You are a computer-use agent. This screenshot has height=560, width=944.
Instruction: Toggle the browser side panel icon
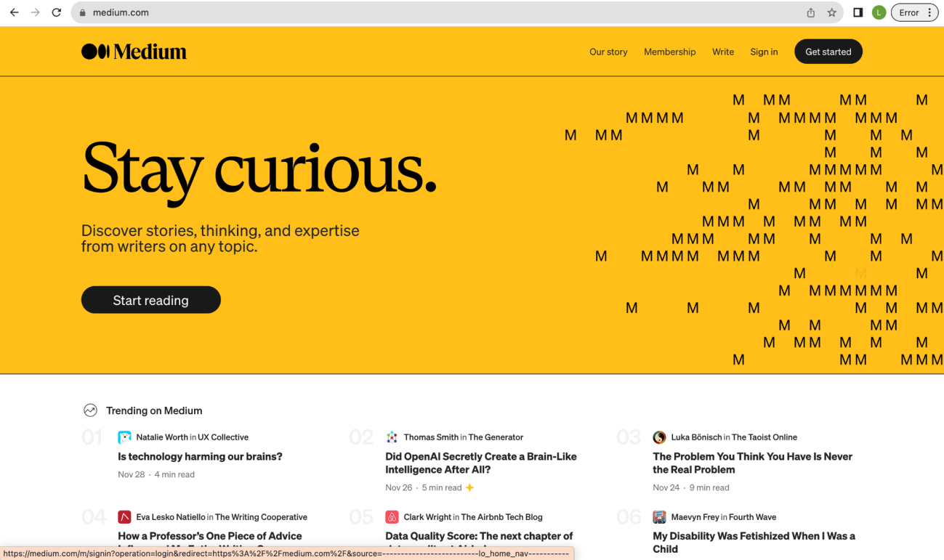(x=858, y=12)
